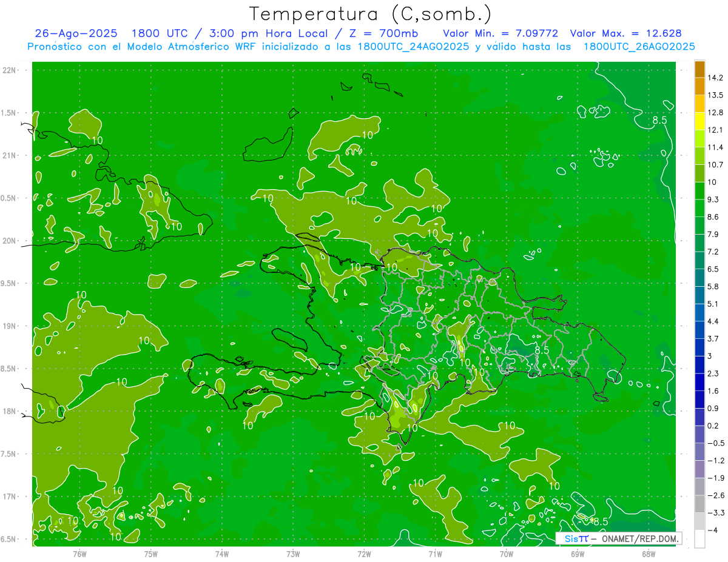Select the Z = 700mb level text
The width and height of the screenshot is (728, 562).
tap(382, 33)
